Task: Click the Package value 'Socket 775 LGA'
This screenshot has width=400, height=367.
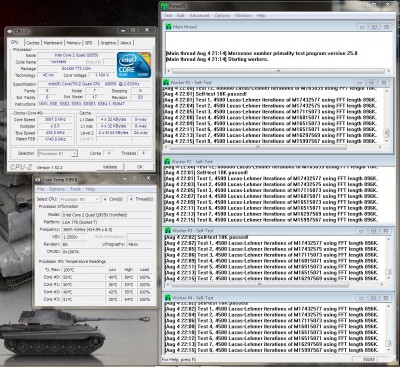Action: tap(76, 68)
